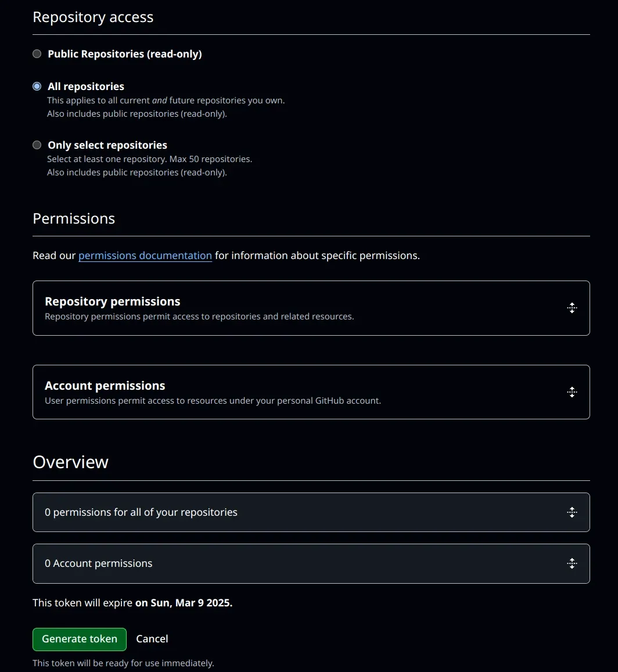Click the Repository access section heading
The height and width of the screenshot is (672, 618).
pos(93,17)
